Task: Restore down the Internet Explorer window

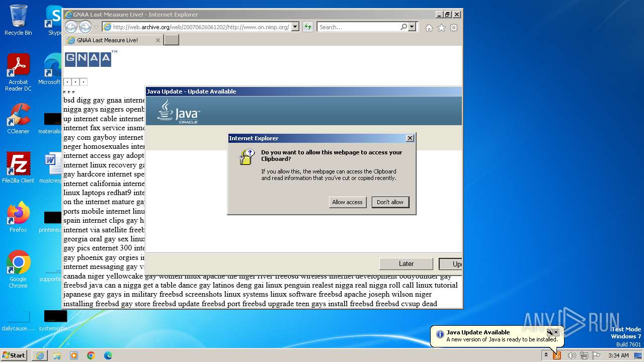Action: coord(447,15)
